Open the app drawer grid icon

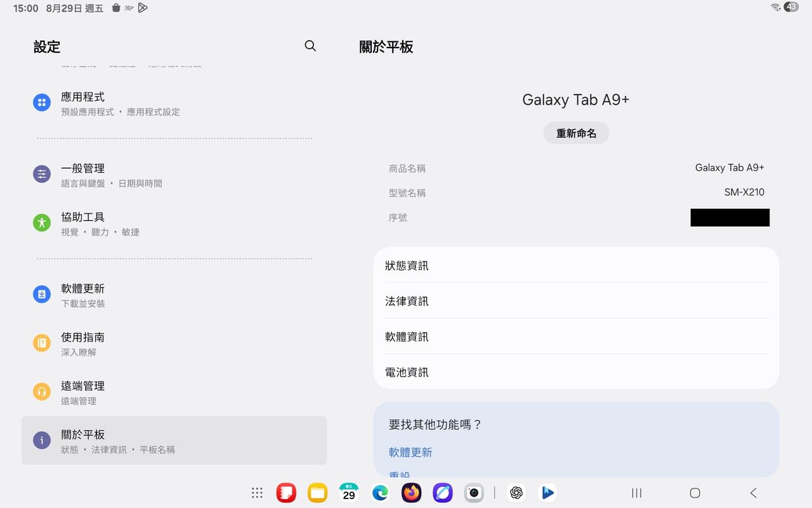(x=257, y=493)
